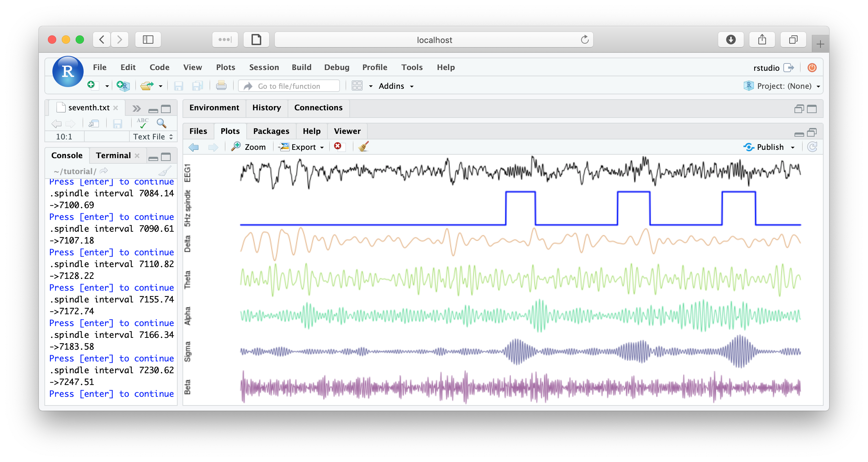Image resolution: width=868 pixels, height=462 pixels.
Task: Open the Addins dropdown
Action: [396, 86]
